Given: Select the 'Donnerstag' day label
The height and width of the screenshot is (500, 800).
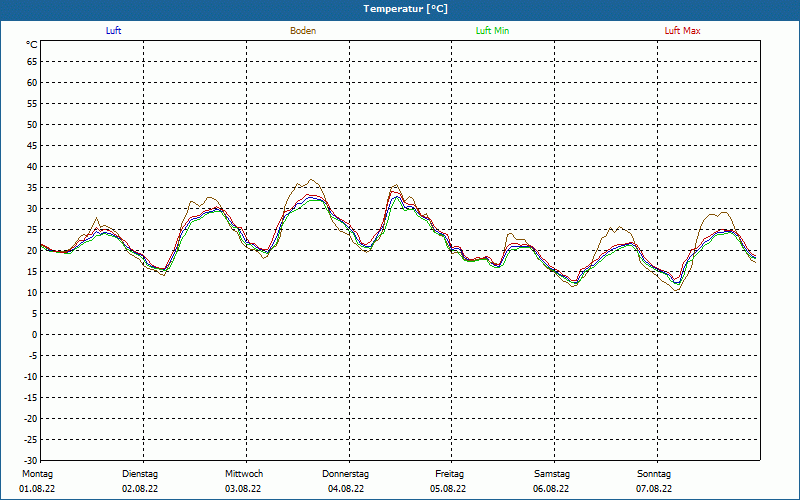Looking at the screenshot, I should click(x=345, y=474).
